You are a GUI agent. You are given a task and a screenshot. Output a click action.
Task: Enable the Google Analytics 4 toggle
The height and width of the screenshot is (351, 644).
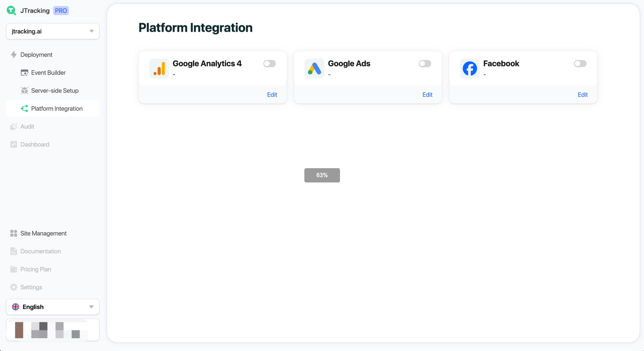tap(269, 64)
